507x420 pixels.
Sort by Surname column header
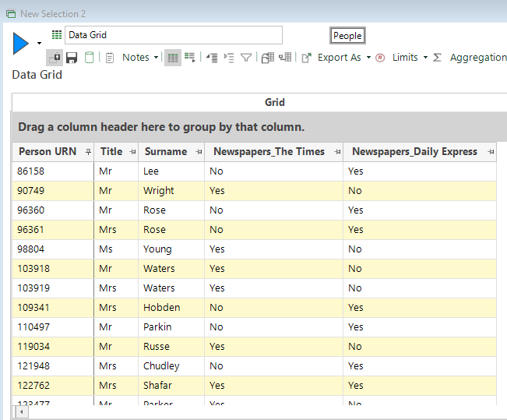pos(166,151)
